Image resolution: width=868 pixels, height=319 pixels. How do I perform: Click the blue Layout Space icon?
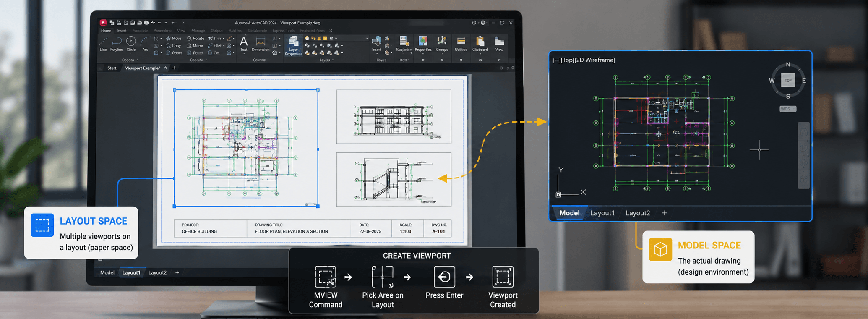coord(42,225)
